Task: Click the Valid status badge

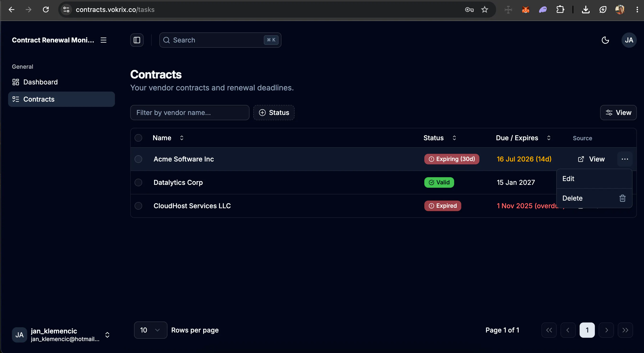Action: tap(439, 182)
